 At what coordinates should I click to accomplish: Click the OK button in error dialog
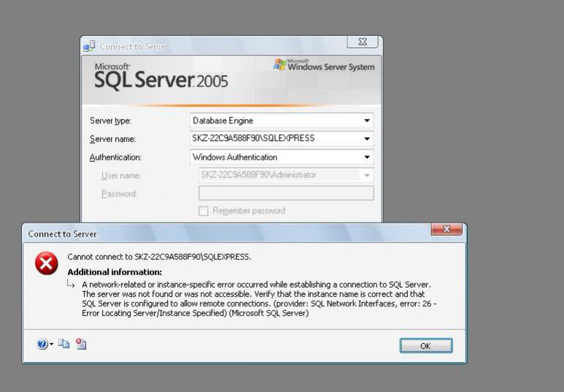pyautogui.click(x=426, y=345)
